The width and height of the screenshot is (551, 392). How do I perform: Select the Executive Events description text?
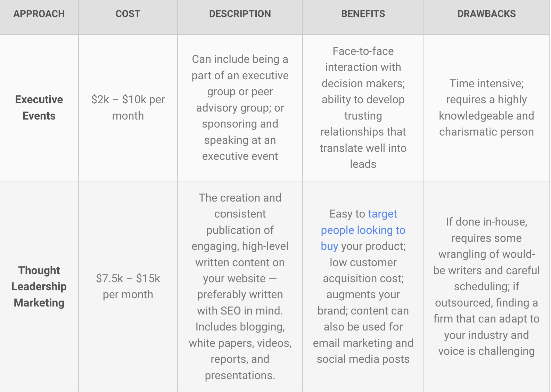[x=240, y=107]
